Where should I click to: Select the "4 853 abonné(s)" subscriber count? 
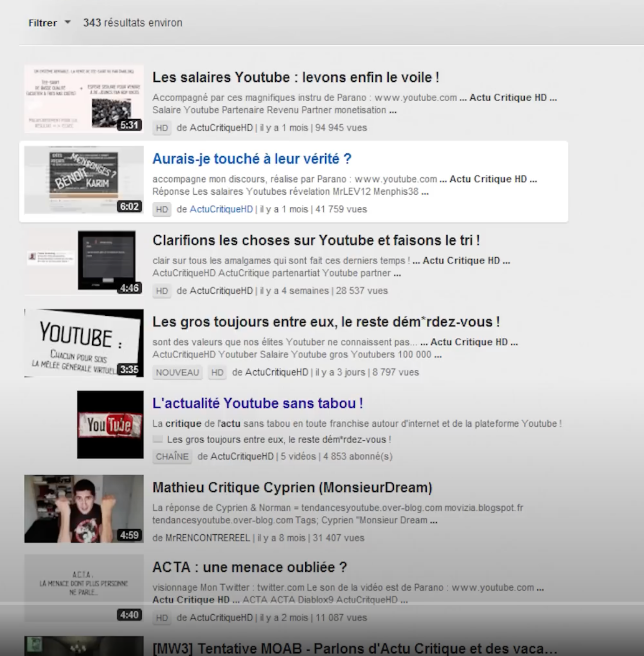pos(358,457)
